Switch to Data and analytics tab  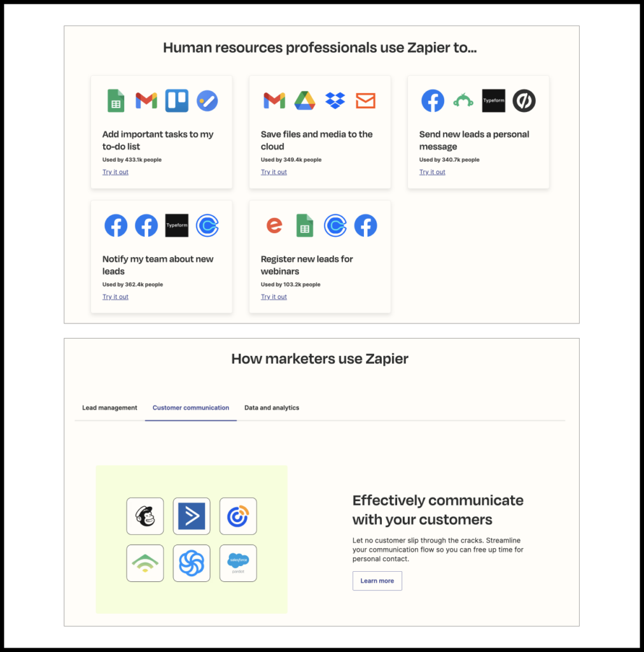click(x=272, y=408)
